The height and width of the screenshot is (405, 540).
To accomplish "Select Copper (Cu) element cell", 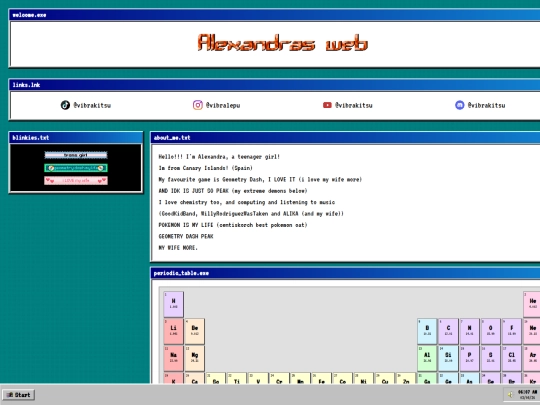I will tap(385, 378).
